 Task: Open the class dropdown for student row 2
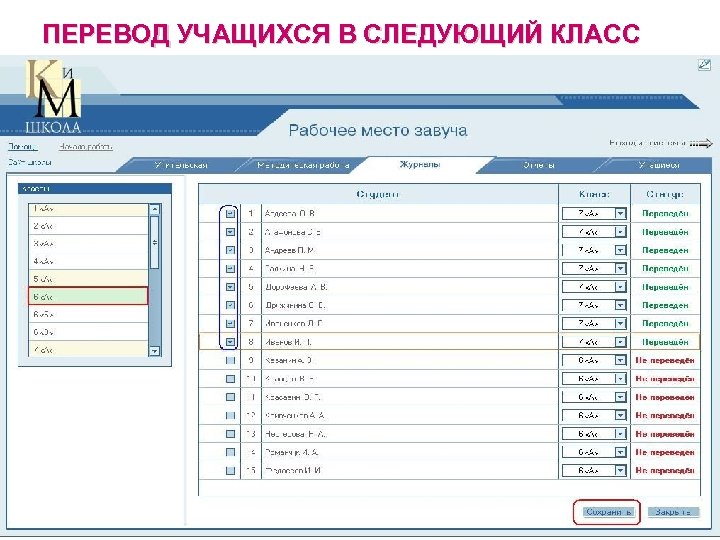pyautogui.click(x=620, y=232)
